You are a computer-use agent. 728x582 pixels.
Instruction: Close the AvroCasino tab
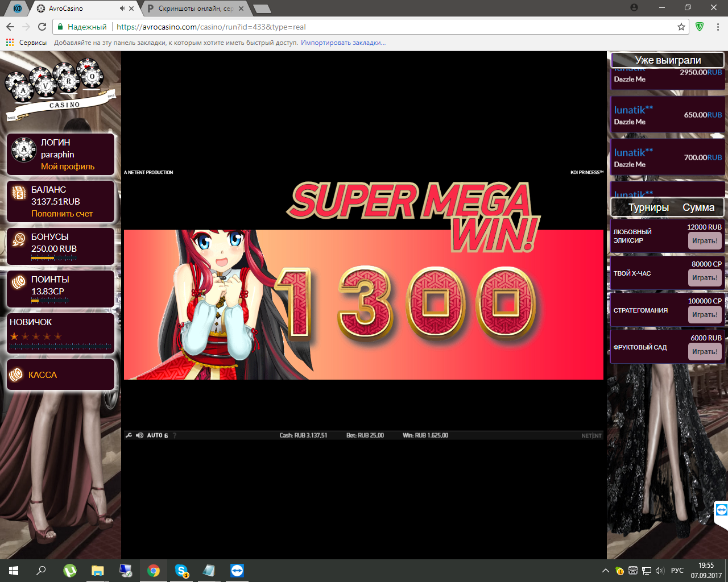[132, 9]
